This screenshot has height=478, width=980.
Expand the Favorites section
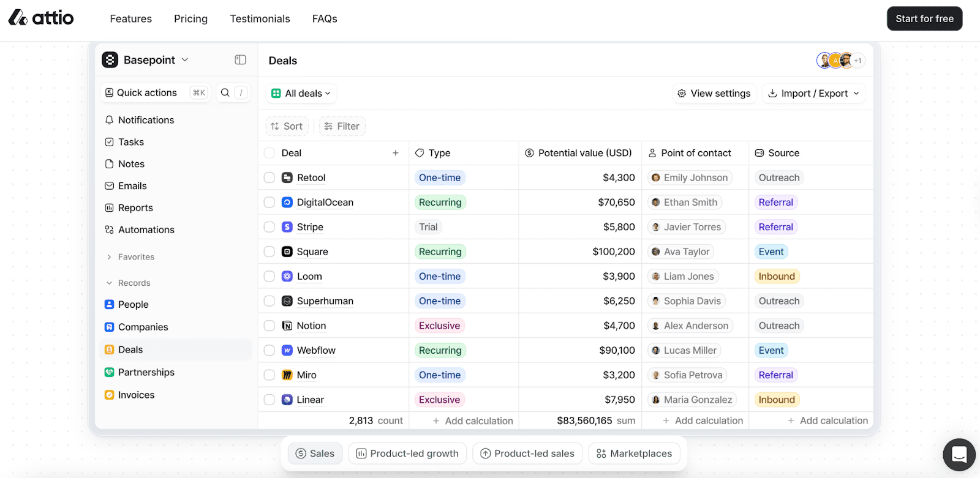point(130,257)
